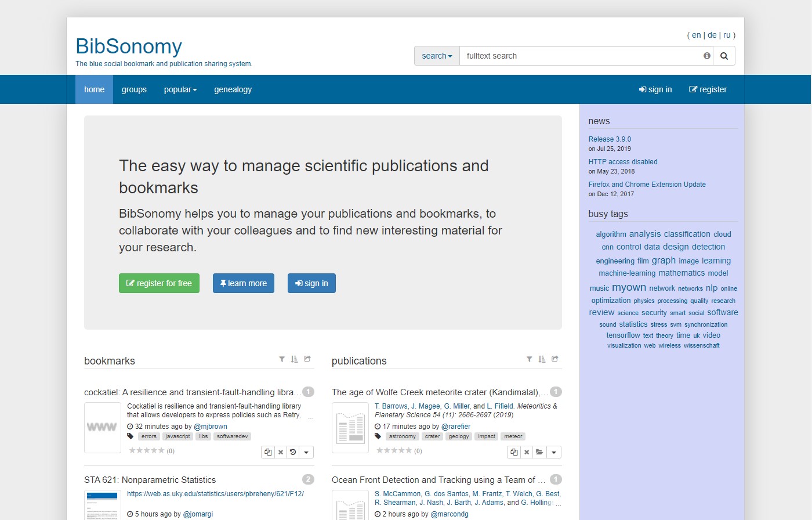Open the genealogy menu item

[233, 89]
